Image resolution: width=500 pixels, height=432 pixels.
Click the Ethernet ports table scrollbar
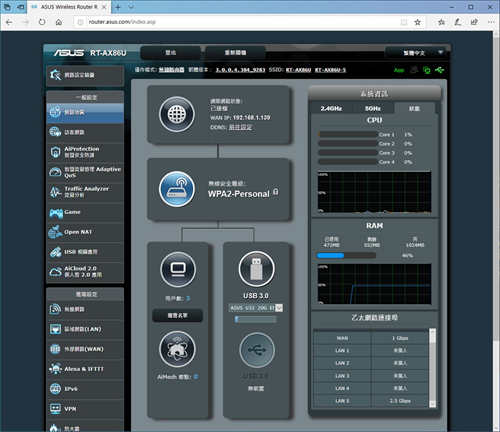pos(432,368)
